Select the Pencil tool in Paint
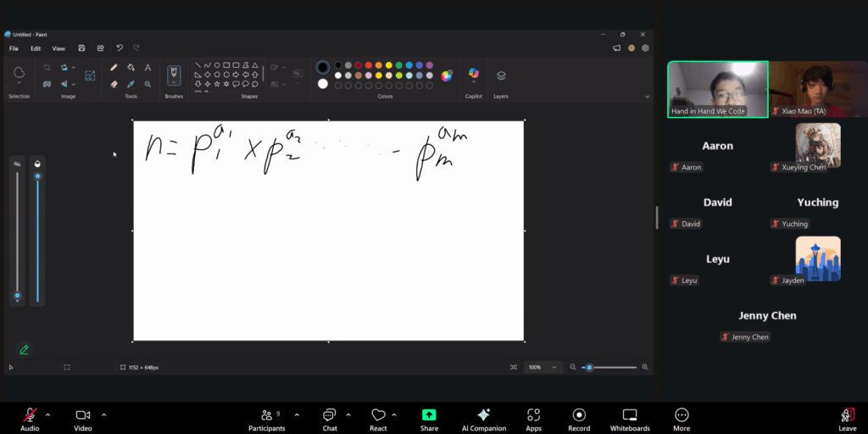Screen dimensions: 868x434 [114, 67]
